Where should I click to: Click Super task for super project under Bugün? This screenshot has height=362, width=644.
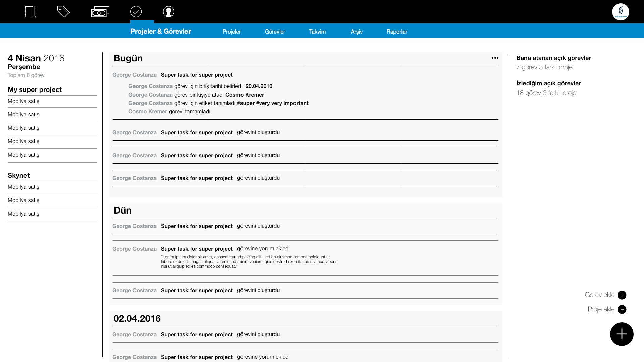click(x=197, y=75)
